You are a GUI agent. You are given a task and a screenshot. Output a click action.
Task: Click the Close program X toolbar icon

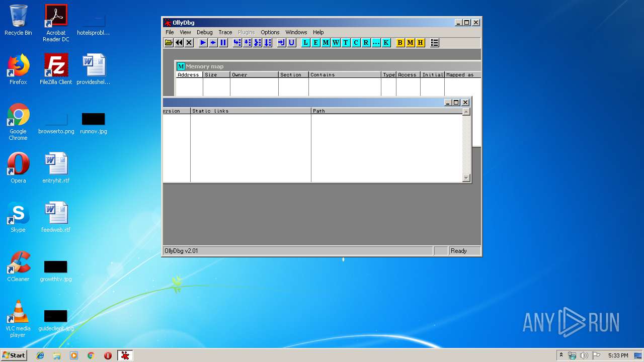point(189,43)
